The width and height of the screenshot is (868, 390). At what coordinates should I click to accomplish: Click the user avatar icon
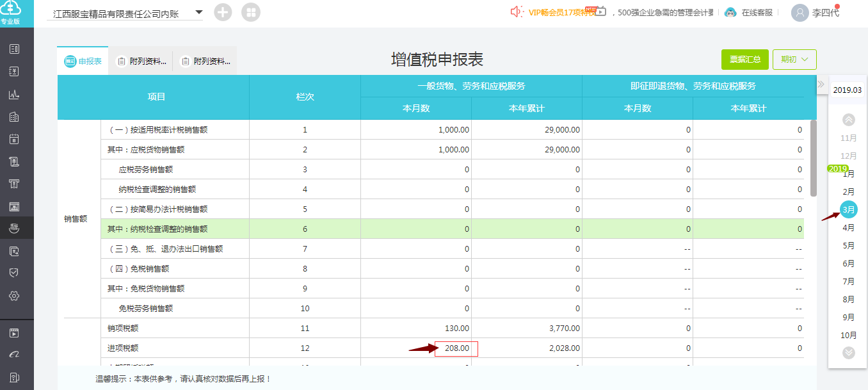800,12
